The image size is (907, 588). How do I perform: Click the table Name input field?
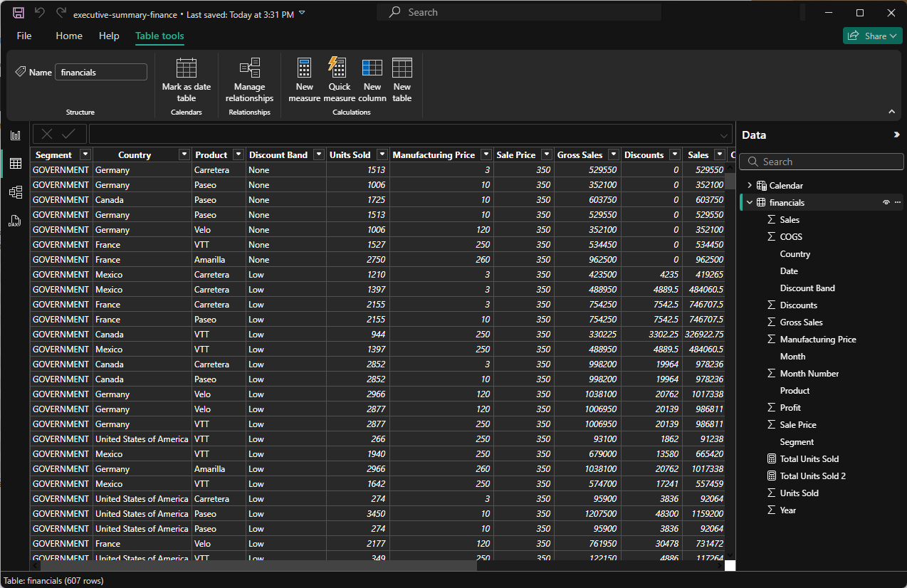pyautogui.click(x=101, y=72)
